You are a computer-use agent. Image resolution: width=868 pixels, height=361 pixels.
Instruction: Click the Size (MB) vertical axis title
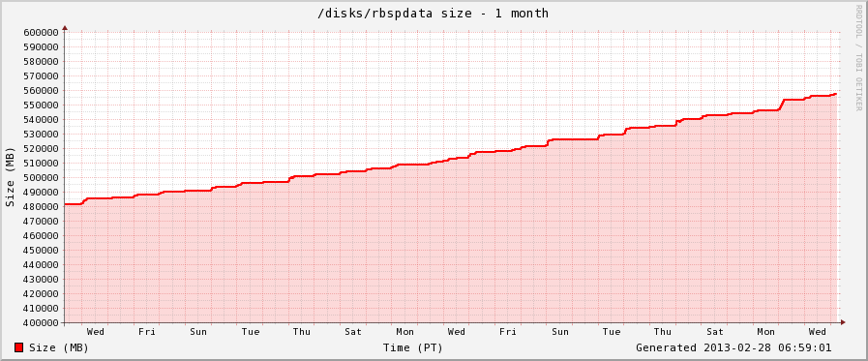tap(10, 177)
